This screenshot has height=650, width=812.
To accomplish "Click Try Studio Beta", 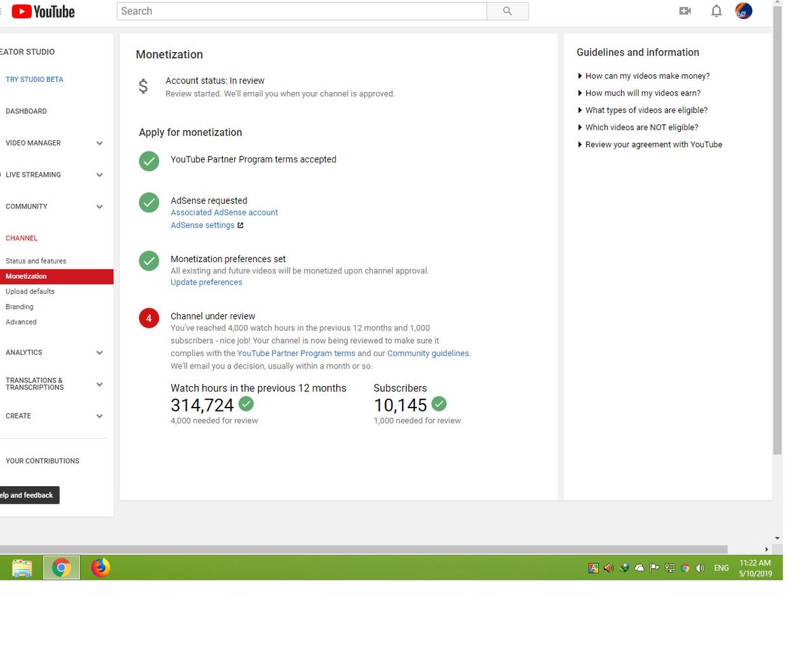I will 35,79.
